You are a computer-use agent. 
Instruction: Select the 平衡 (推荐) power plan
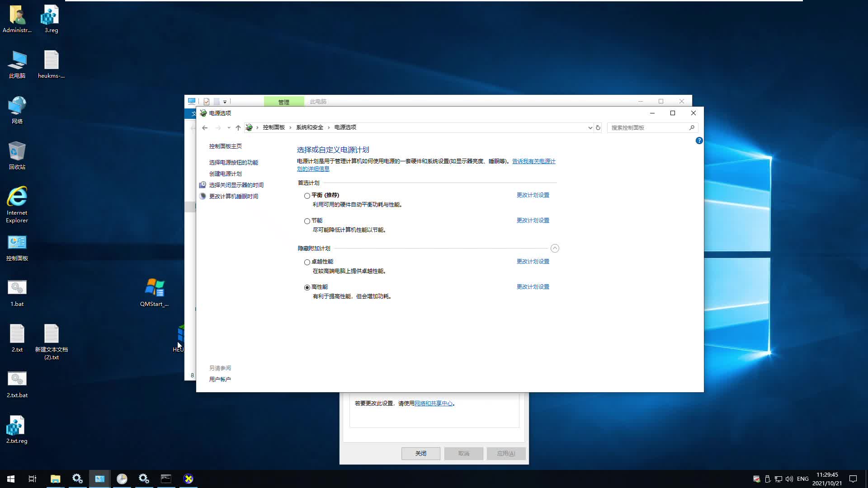tap(307, 196)
